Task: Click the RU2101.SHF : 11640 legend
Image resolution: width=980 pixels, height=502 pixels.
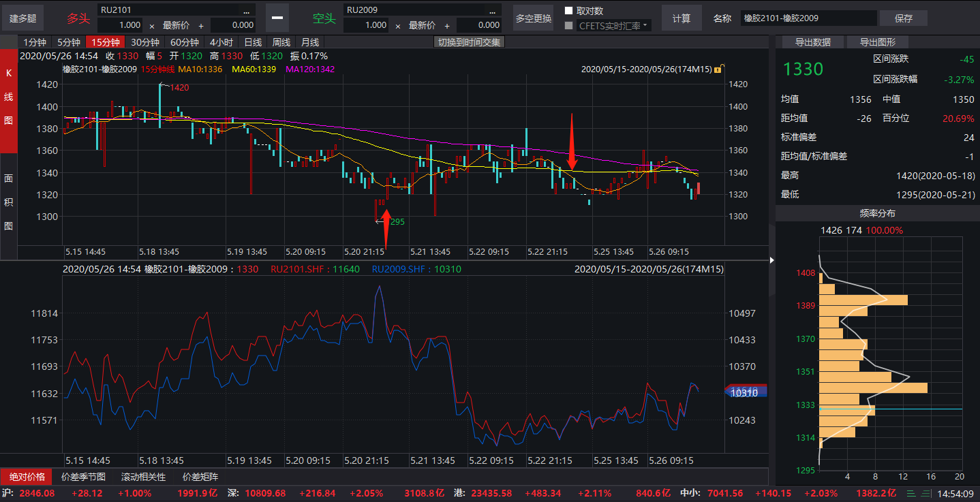Action: coord(316,269)
